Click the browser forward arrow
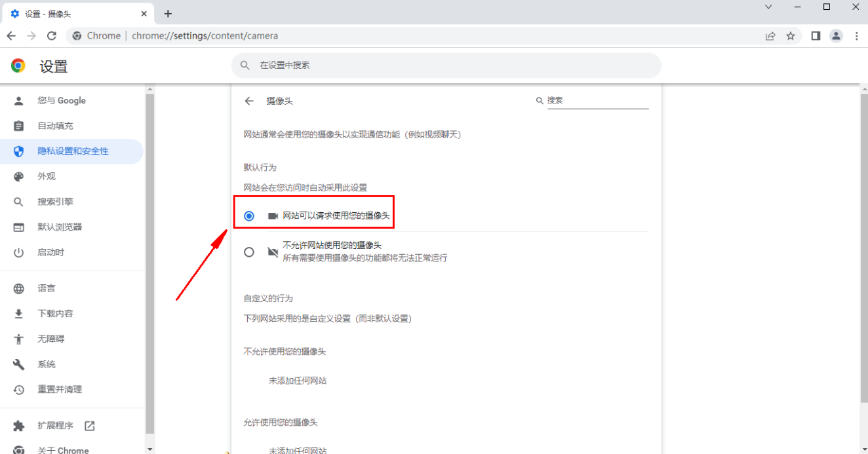 [31, 36]
